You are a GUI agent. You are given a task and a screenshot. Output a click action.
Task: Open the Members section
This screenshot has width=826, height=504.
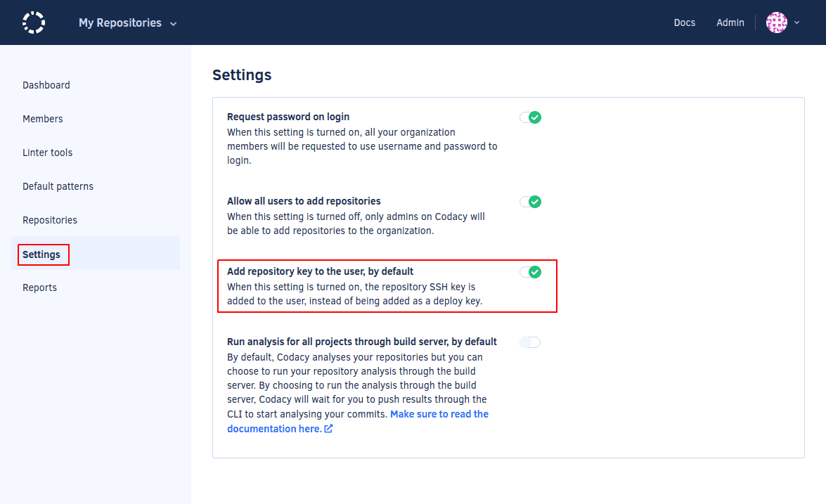point(42,118)
